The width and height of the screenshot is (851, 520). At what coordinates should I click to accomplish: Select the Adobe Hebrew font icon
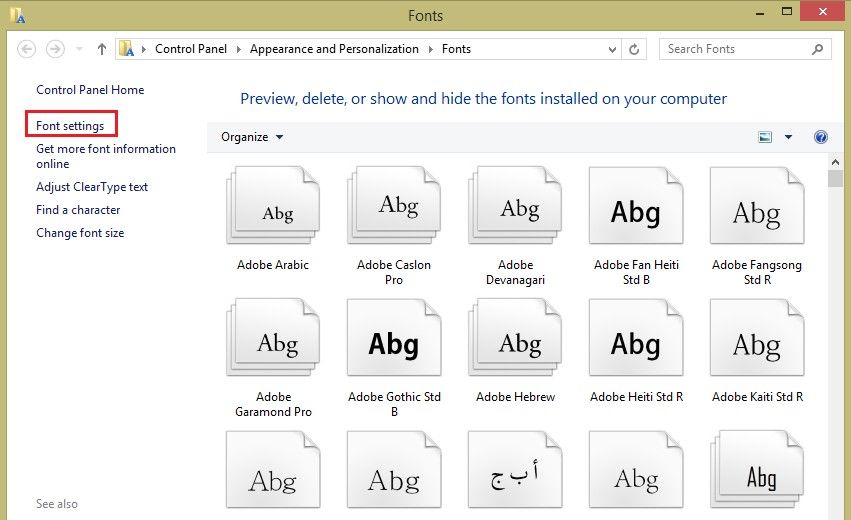[x=515, y=342]
